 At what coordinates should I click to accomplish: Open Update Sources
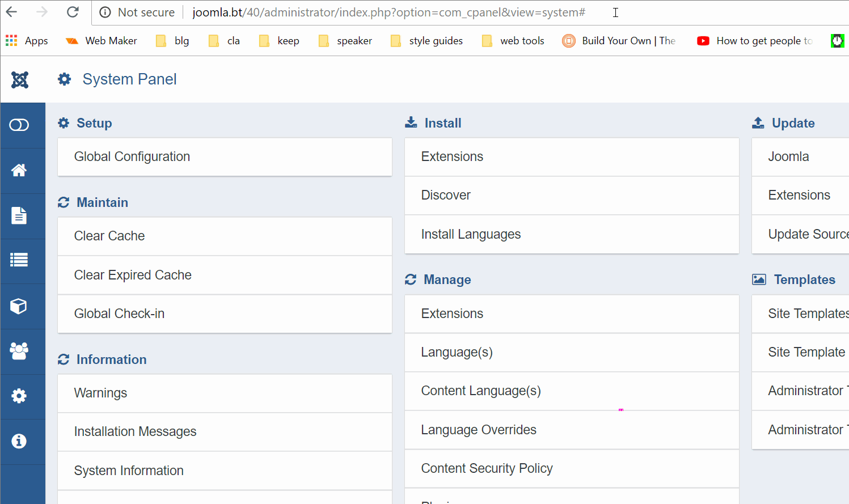click(800, 234)
